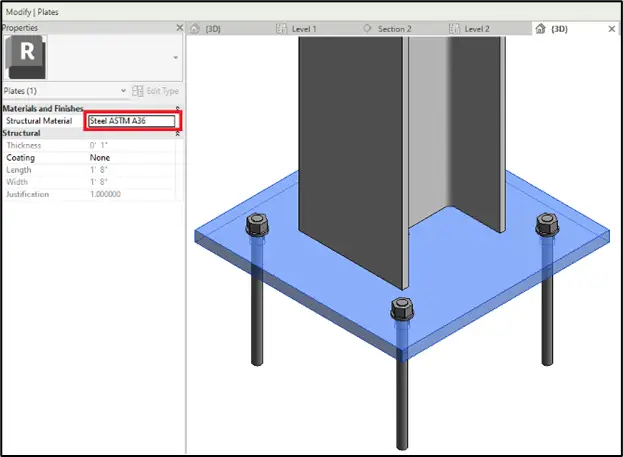
Task: Click the Revit family type thumbnail
Action: [x=26, y=57]
